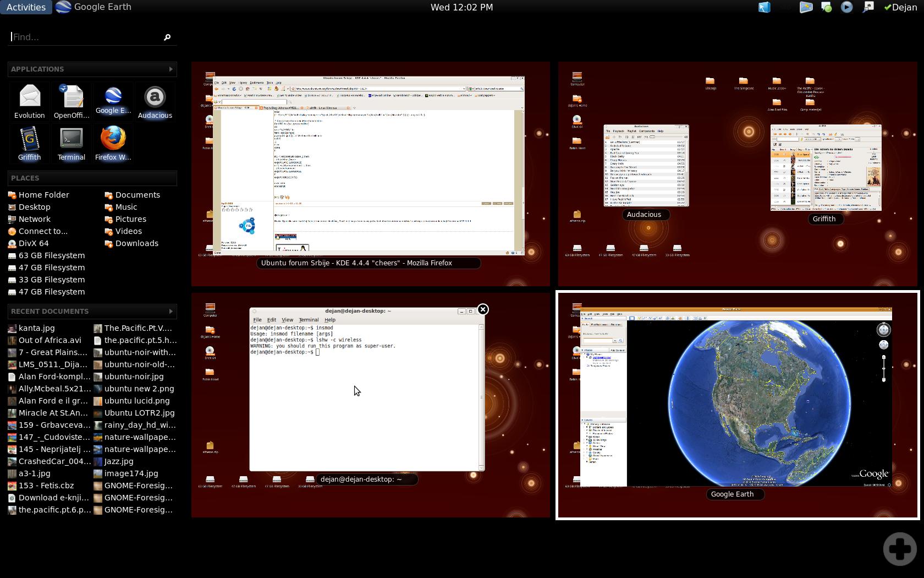The height and width of the screenshot is (578, 924).
Task: Select the Mozilla Firefox window thumbnail
Action: pyautogui.click(x=369, y=166)
